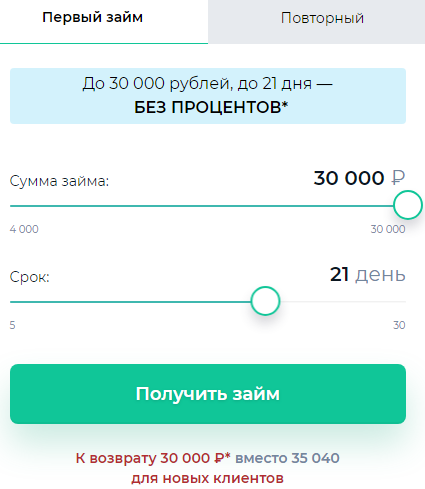Click the unfilled track of the term slider
This screenshot has height=489, width=425.
343,302
